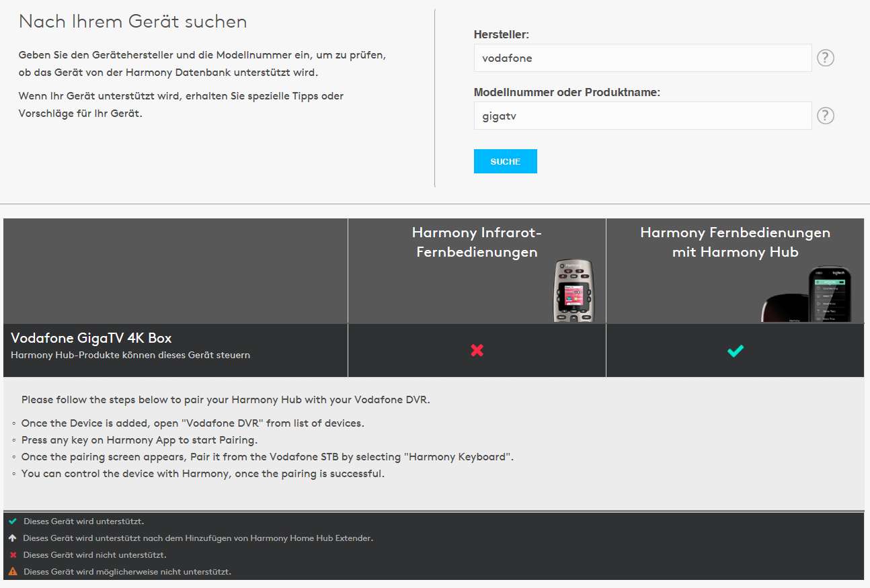Click the silver infrared remote image

click(574, 291)
